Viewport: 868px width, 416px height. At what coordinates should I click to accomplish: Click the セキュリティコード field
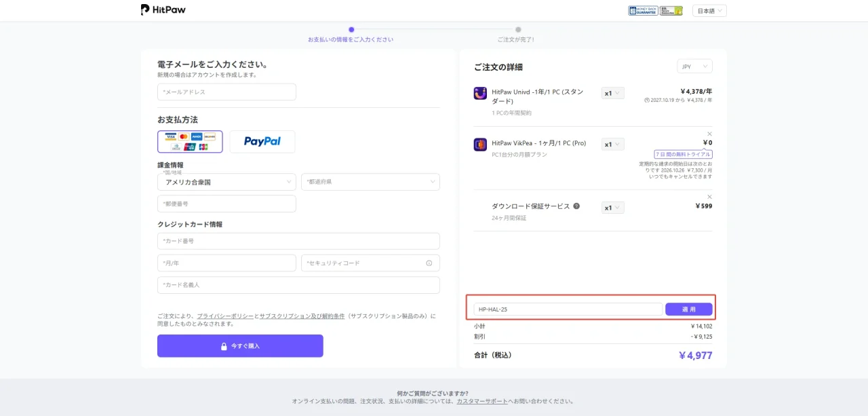pos(370,263)
